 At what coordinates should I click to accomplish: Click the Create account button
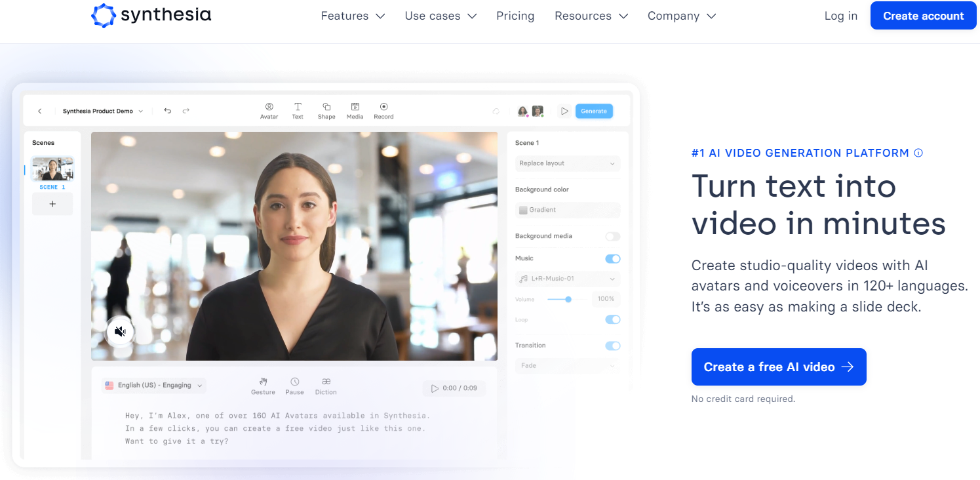click(924, 16)
